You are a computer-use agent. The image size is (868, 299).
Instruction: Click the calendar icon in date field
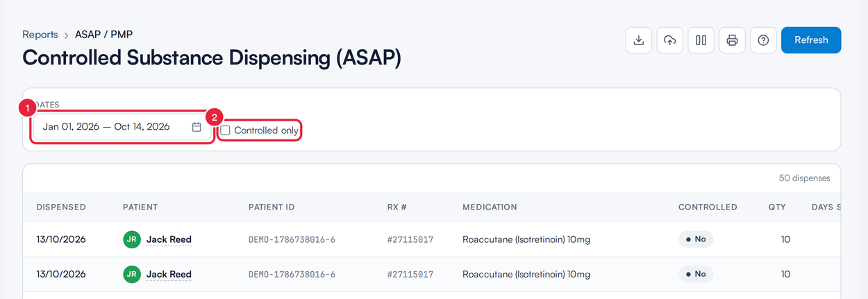[x=197, y=127]
